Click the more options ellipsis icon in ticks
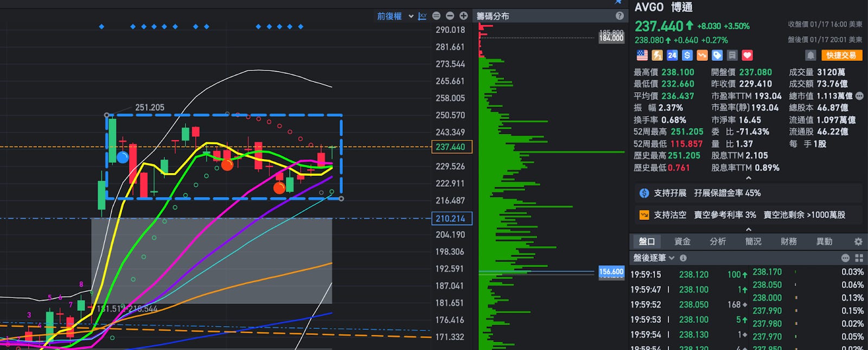The image size is (868, 350). [x=845, y=258]
